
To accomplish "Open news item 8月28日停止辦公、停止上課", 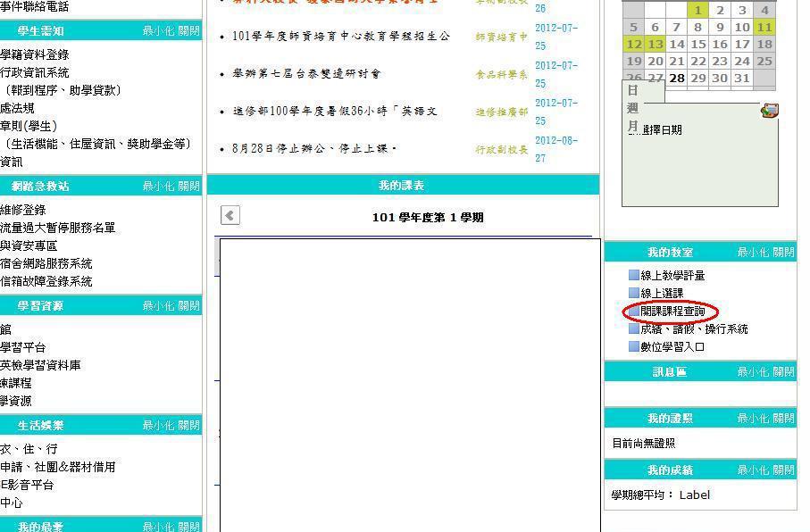I will pos(314,149).
